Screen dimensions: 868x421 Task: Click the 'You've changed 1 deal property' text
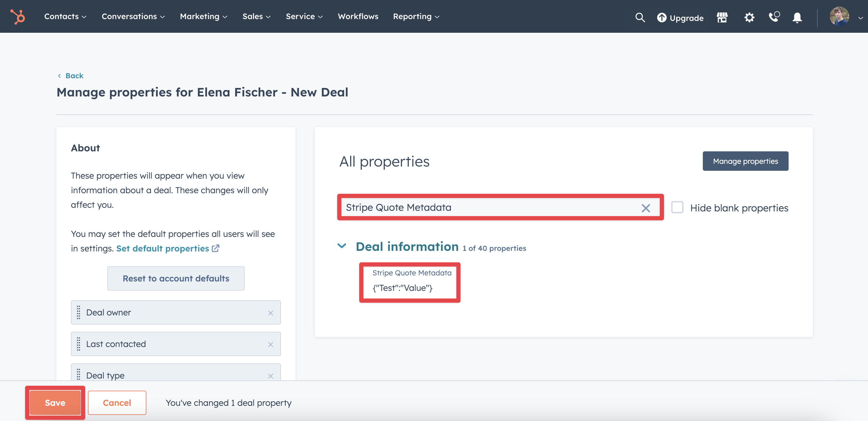tap(229, 403)
